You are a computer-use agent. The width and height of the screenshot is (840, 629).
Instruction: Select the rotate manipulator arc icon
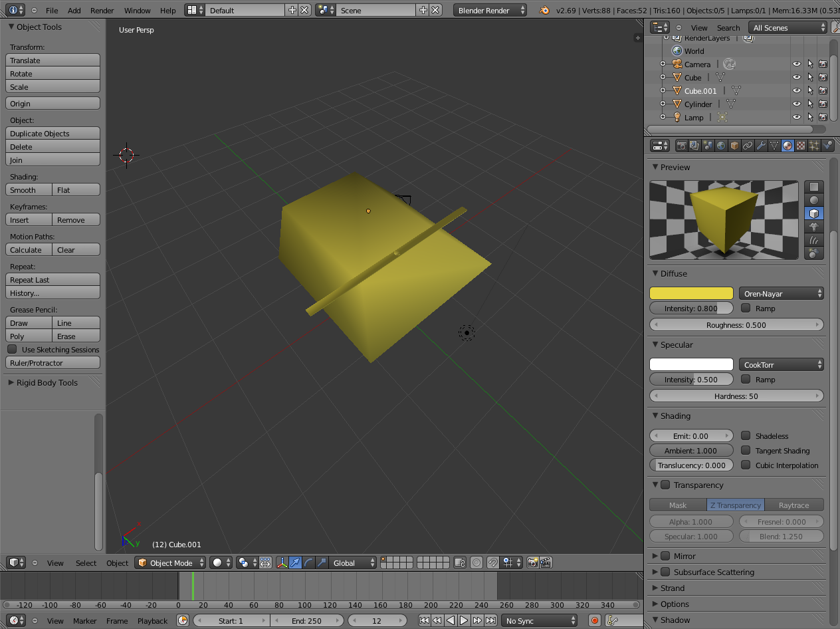point(309,563)
